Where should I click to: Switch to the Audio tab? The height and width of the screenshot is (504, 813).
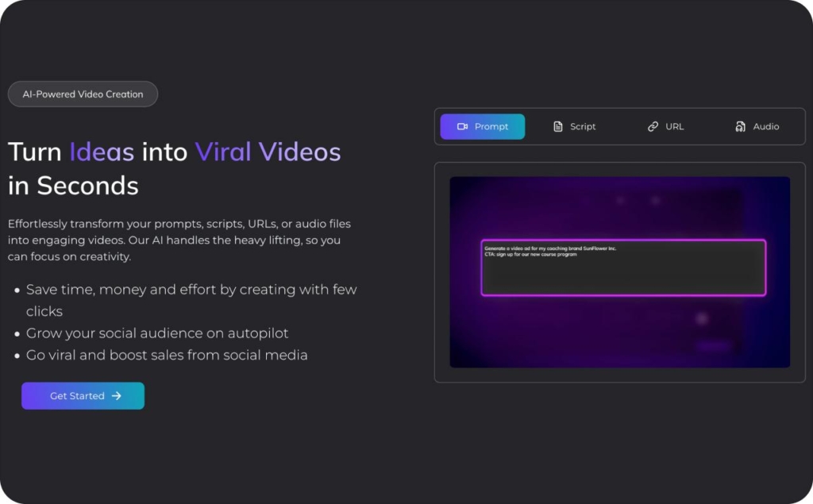(x=756, y=126)
